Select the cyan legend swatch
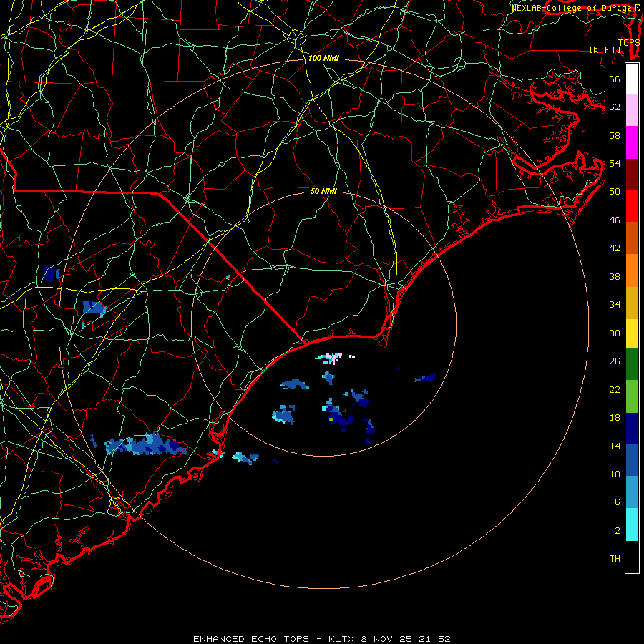 click(x=632, y=525)
